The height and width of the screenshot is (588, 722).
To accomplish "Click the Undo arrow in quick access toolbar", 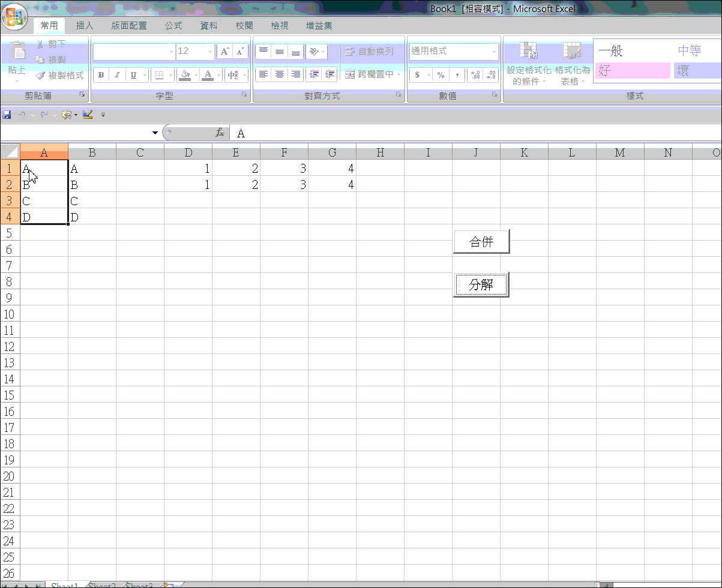I will (x=22, y=114).
